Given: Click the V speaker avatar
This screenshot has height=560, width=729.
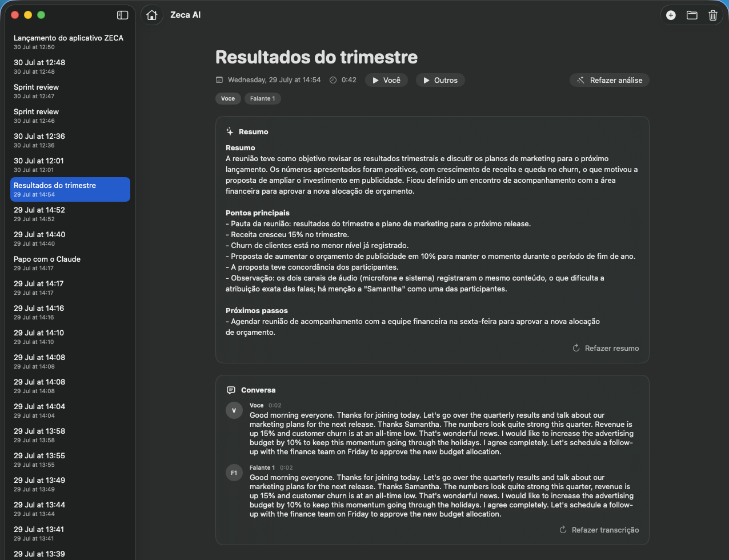Looking at the screenshot, I should 234,410.
